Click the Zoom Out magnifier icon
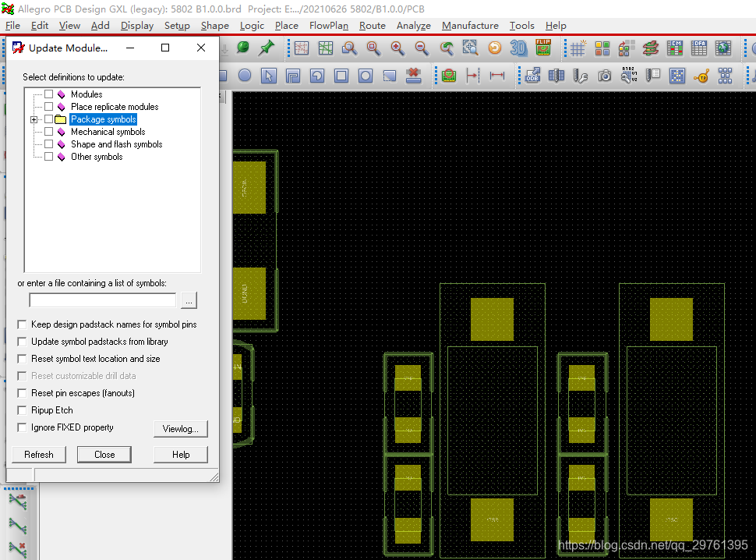This screenshot has height=560, width=756. 422,48
